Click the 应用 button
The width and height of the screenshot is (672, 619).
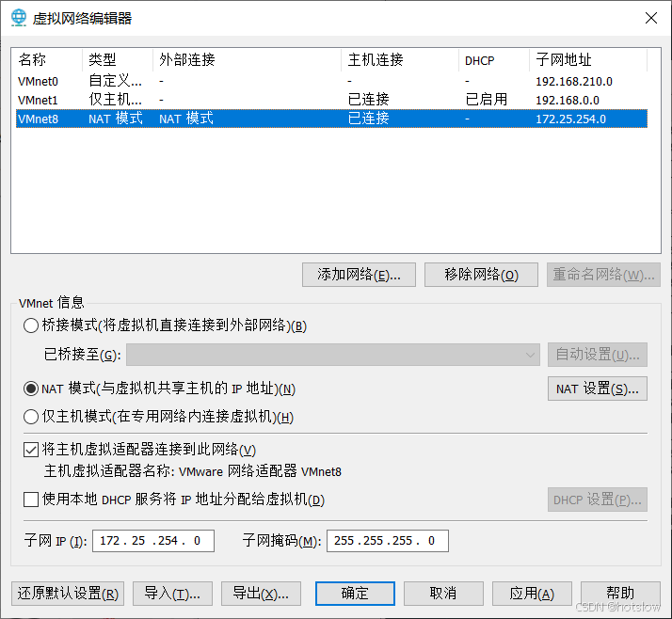(532, 594)
